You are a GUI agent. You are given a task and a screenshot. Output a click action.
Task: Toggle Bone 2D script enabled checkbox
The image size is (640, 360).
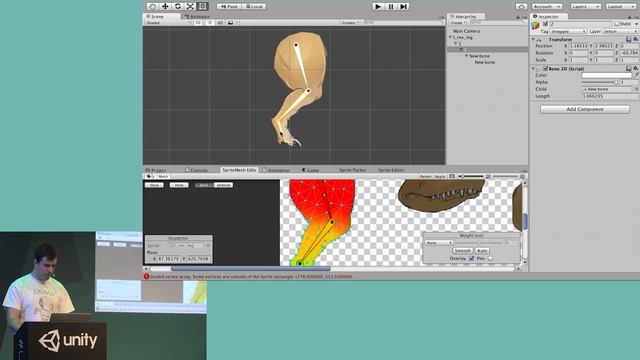click(545, 69)
